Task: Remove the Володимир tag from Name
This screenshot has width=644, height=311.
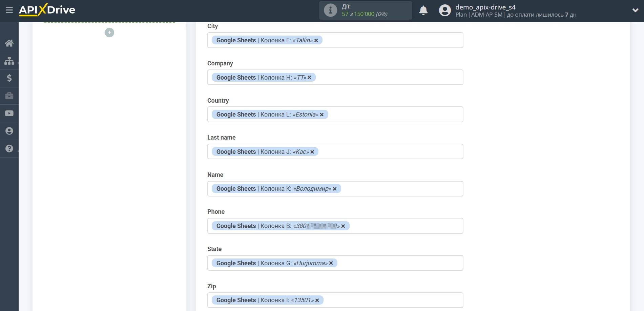Action: point(335,189)
